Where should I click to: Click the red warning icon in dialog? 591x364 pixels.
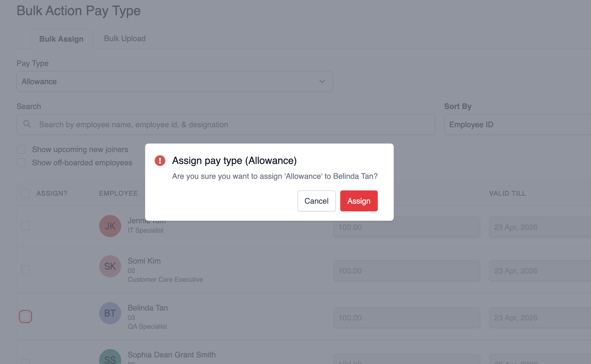pos(160,161)
